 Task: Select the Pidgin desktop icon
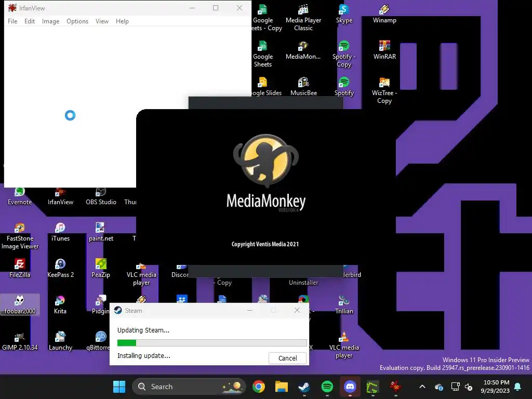coord(100,304)
